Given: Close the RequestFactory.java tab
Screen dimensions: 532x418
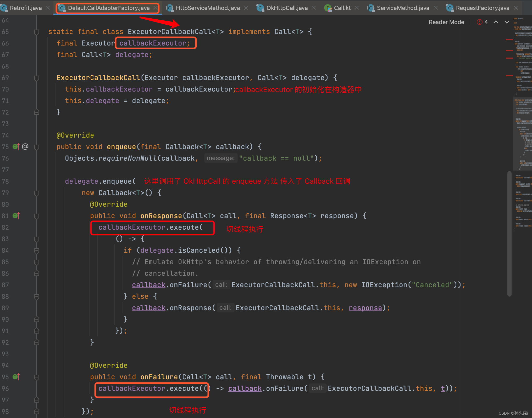Looking at the screenshot, I should click(516, 8).
